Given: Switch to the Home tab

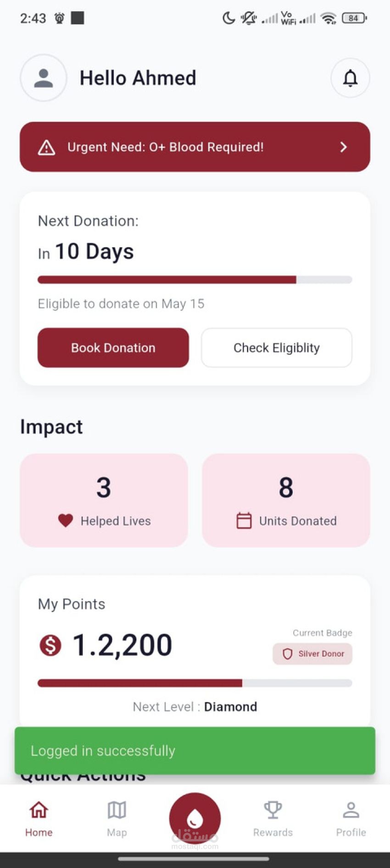Looking at the screenshot, I should click(x=39, y=818).
